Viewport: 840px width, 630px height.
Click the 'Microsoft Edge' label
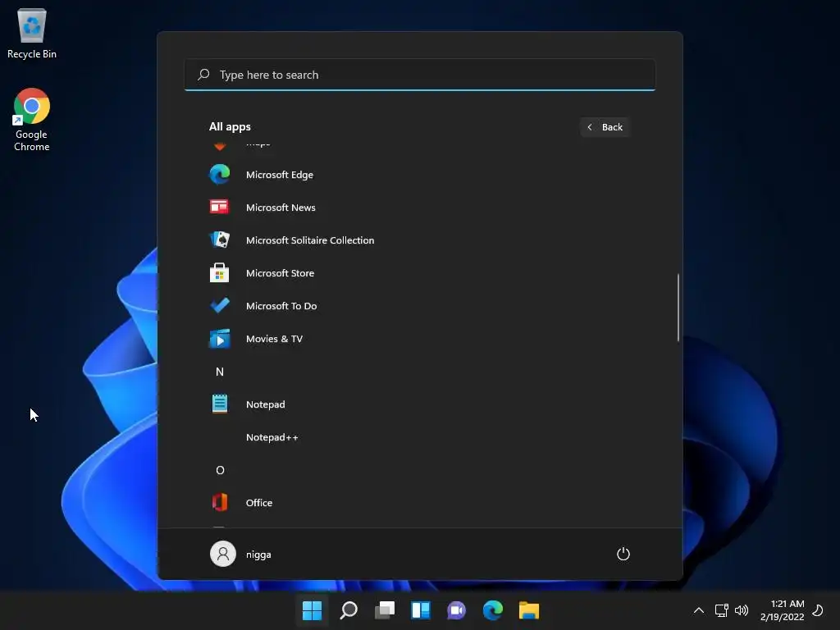[280, 175]
